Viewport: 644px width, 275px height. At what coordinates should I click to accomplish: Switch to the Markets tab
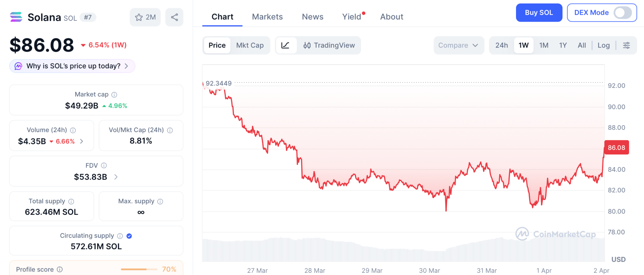point(267,17)
